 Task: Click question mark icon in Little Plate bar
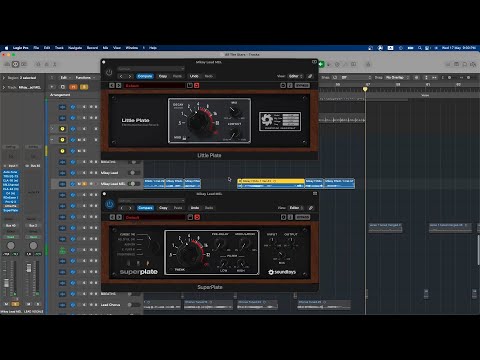[290, 86]
